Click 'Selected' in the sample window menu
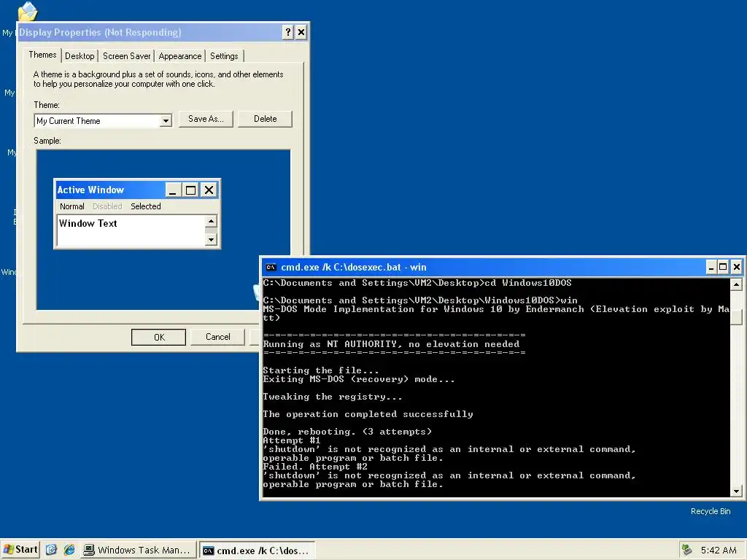 (146, 206)
